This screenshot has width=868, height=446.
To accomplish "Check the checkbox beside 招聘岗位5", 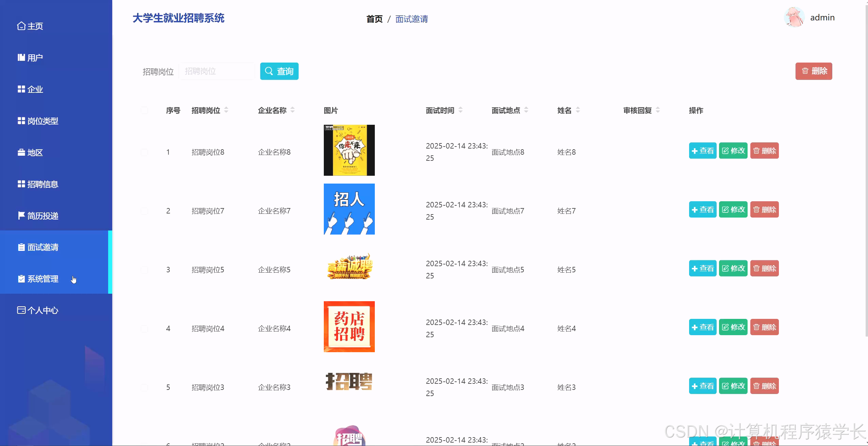I will point(145,270).
